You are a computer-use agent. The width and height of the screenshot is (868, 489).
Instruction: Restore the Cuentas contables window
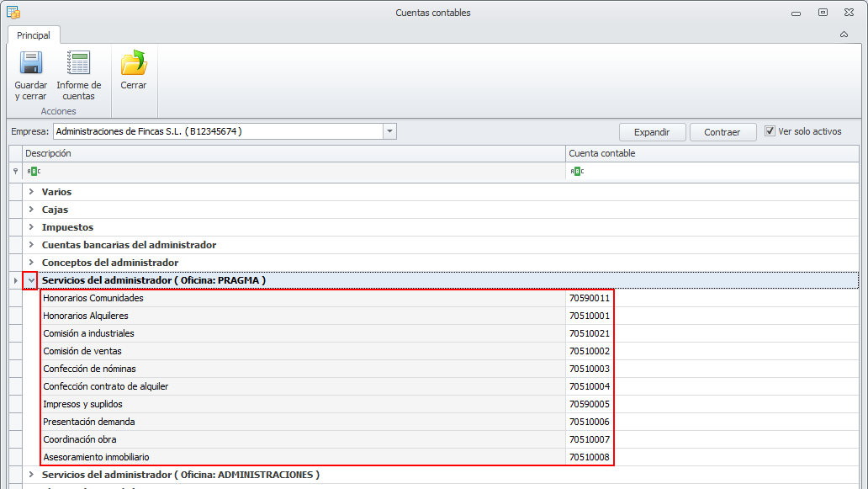(x=823, y=12)
